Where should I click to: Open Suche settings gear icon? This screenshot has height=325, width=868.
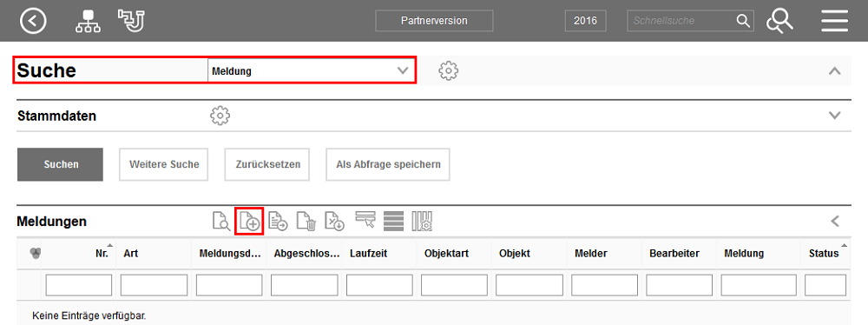[x=449, y=70]
